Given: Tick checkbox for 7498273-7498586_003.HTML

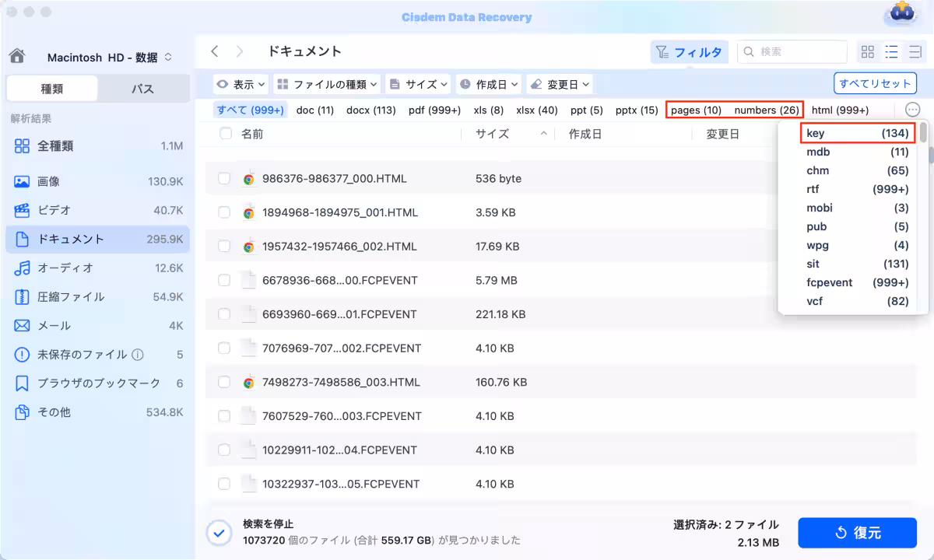Looking at the screenshot, I should [224, 382].
